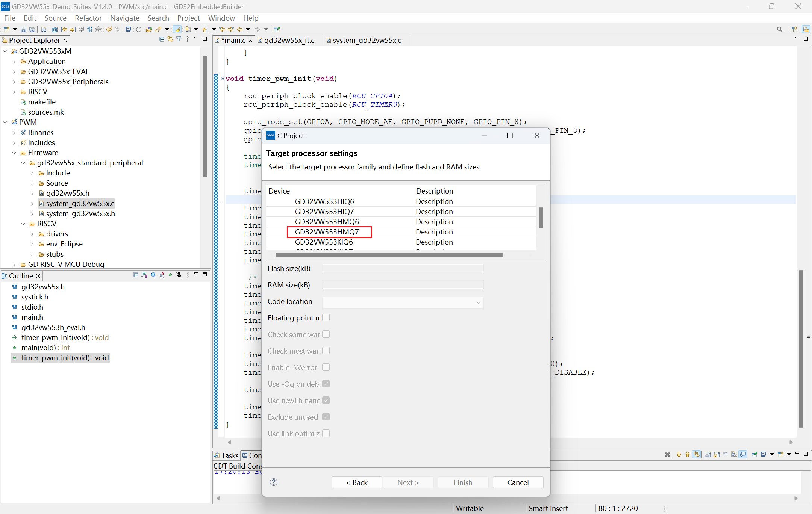
Task: Click the filter funnel in Project Explorer
Action: (x=179, y=39)
